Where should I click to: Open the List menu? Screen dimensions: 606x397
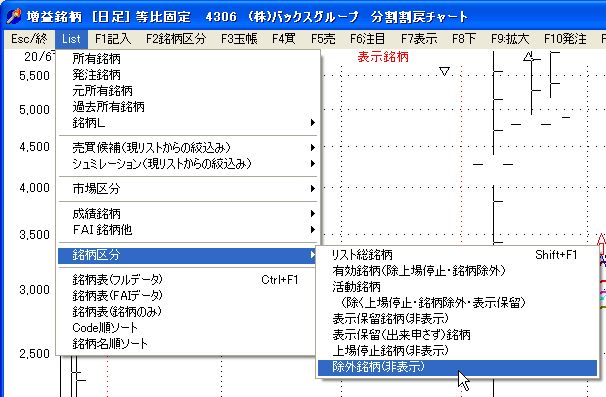[71, 39]
